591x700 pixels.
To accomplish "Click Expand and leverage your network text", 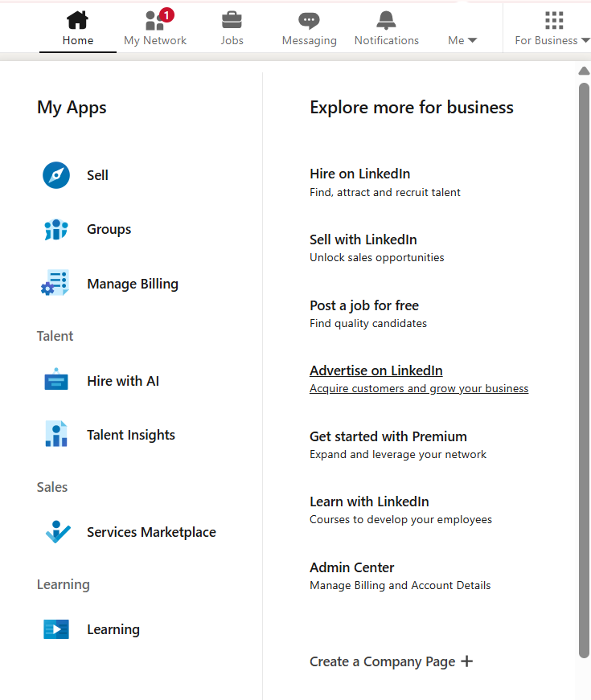I will [x=397, y=454].
